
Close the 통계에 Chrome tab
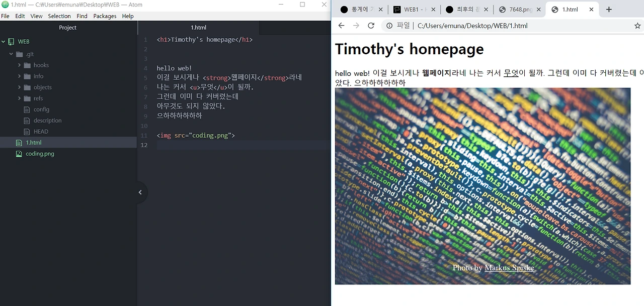click(380, 10)
